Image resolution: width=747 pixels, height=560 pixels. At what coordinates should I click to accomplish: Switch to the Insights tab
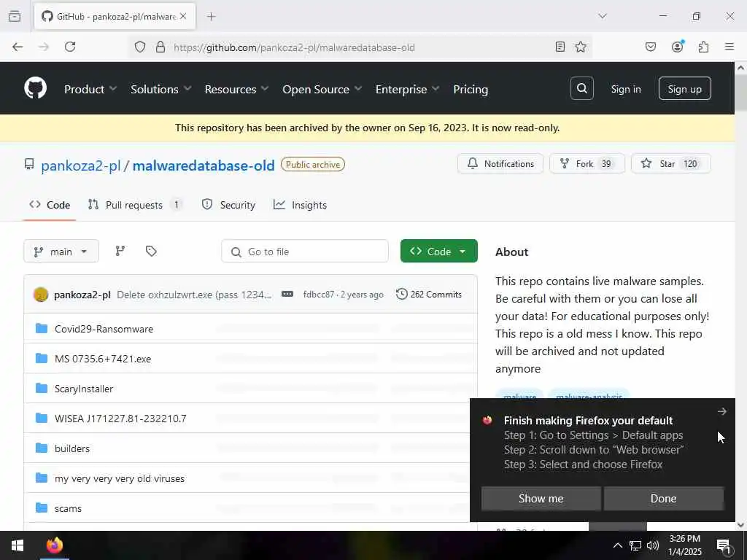(300, 205)
